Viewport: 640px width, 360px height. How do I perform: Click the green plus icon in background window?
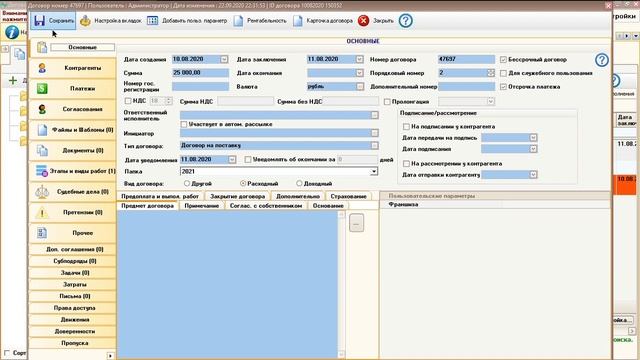click(x=13, y=80)
